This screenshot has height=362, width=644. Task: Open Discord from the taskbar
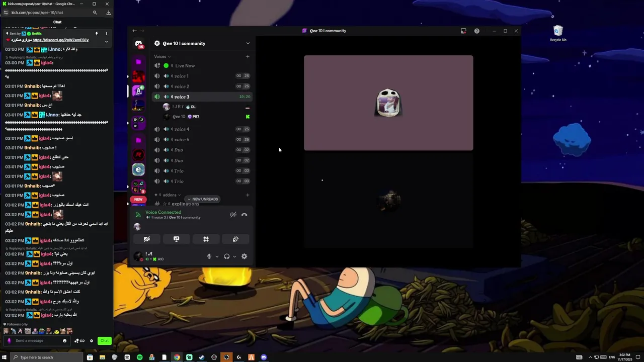point(264,357)
